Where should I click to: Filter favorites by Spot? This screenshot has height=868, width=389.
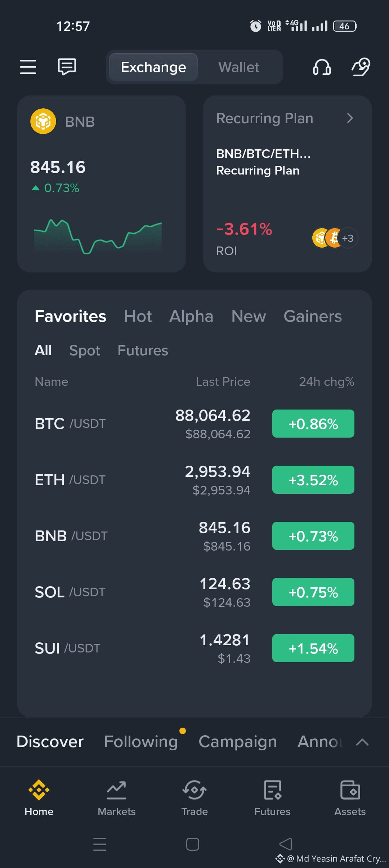click(85, 351)
